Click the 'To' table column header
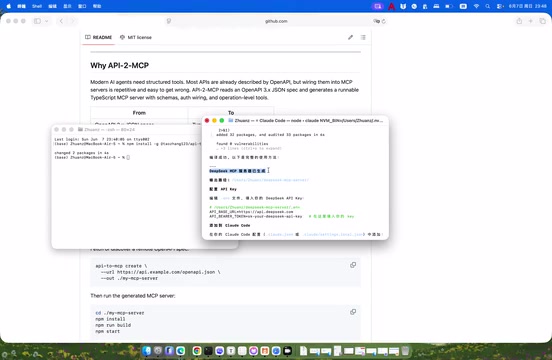 click(x=231, y=113)
